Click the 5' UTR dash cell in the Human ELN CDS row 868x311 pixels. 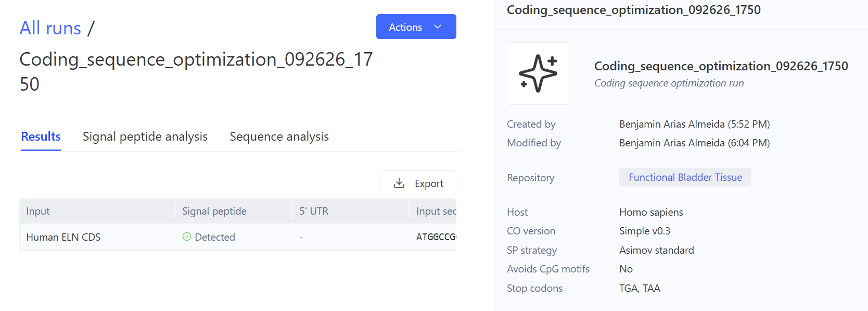coord(301,238)
